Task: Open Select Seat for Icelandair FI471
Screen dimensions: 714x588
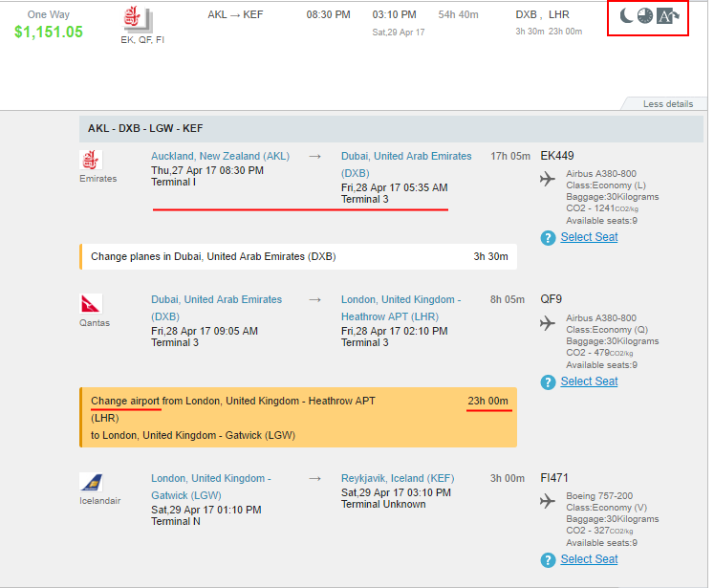Action: [x=589, y=559]
